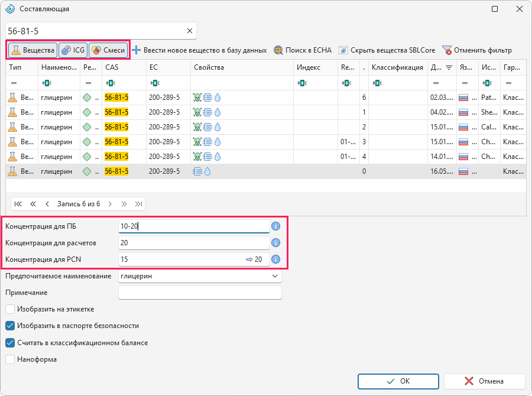Go to the last record
Image resolution: width=532 pixels, height=396 pixels.
[x=138, y=204]
